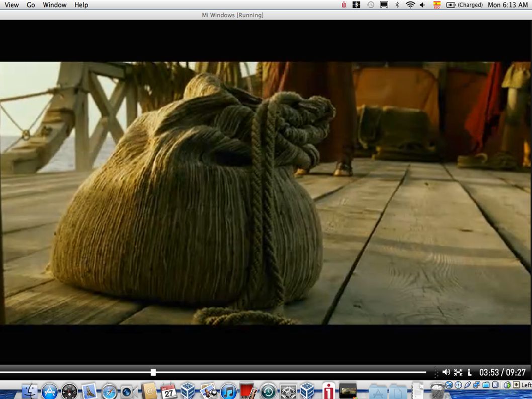Open VirtualBox cube icon beside iCal
Viewport: 532px width, 399px height.
pyautogui.click(x=188, y=391)
